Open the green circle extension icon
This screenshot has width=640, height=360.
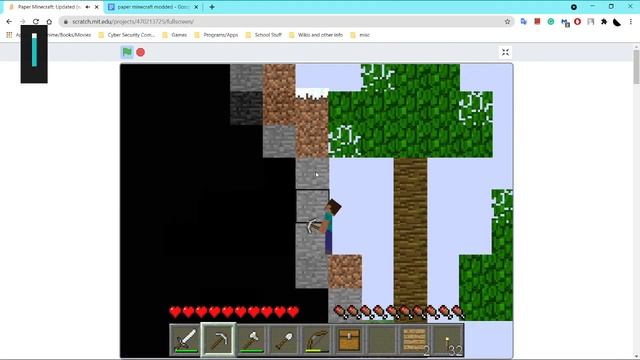coord(551,22)
